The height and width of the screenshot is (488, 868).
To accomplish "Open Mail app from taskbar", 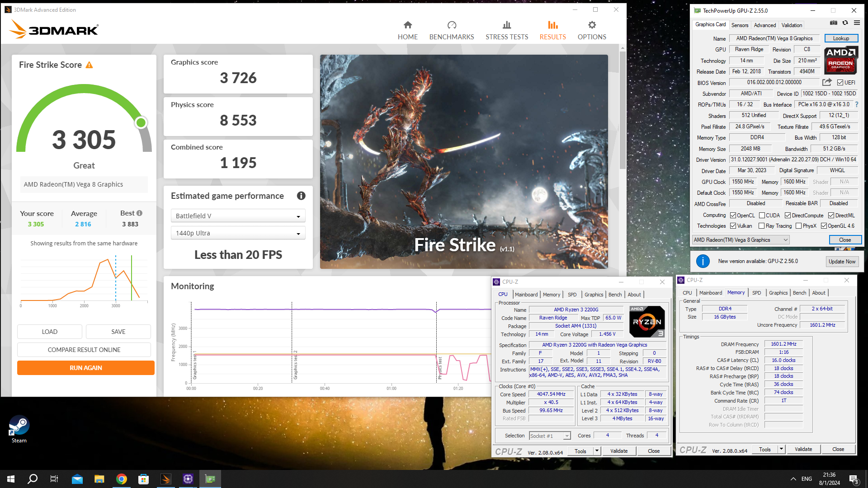I will click(77, 479).
